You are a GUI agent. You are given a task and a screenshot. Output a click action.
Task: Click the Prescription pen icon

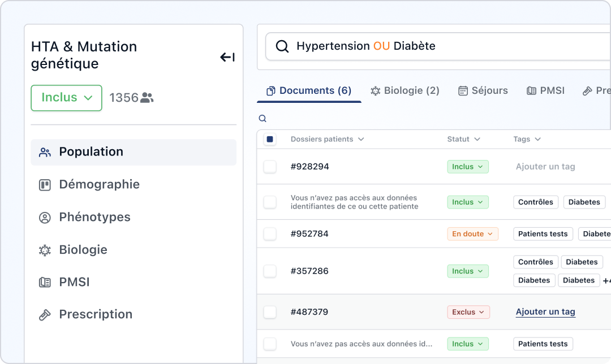[x=44, y=314]
